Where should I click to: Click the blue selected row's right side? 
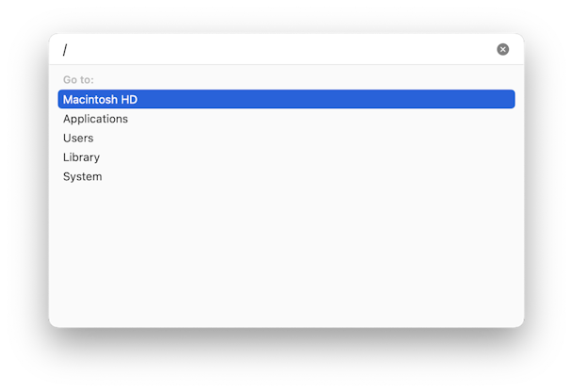pos(438,99)
